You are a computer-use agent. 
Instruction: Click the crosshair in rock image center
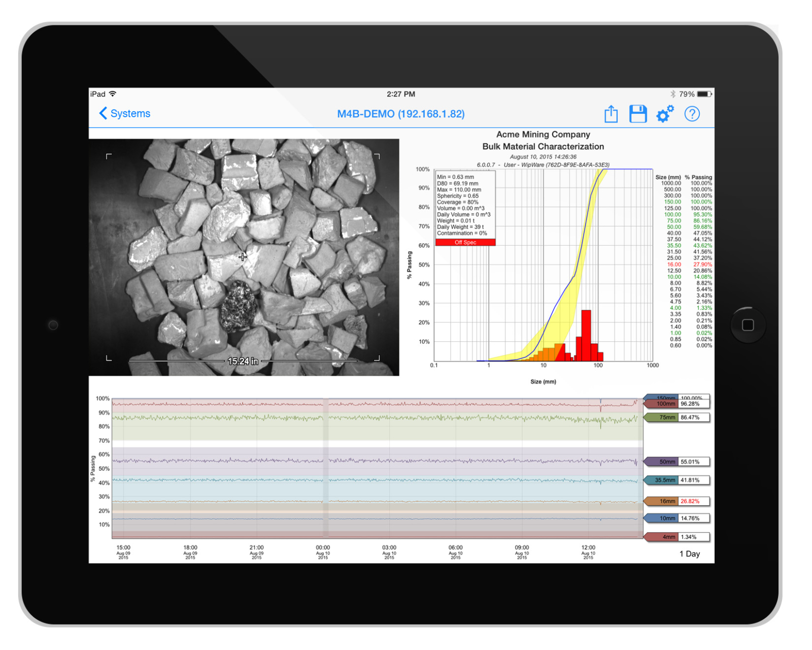[243, 257]
